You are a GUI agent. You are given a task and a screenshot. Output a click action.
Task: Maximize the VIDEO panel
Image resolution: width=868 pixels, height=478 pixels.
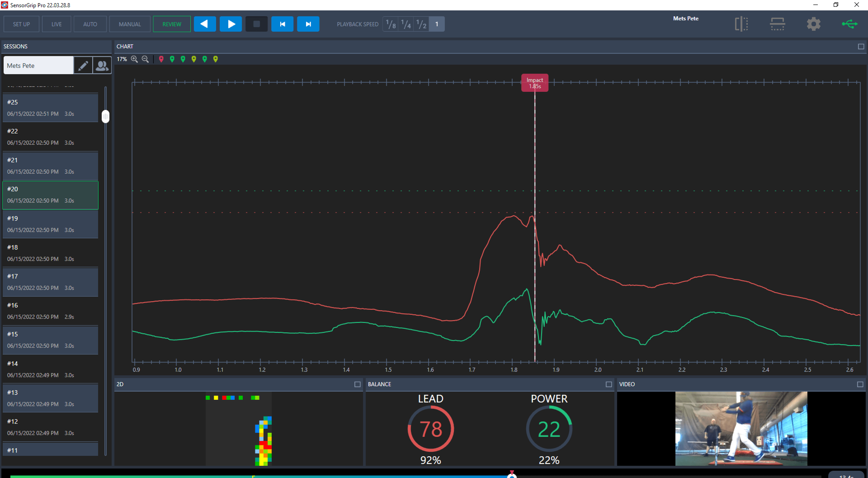(x=860, y=384)
